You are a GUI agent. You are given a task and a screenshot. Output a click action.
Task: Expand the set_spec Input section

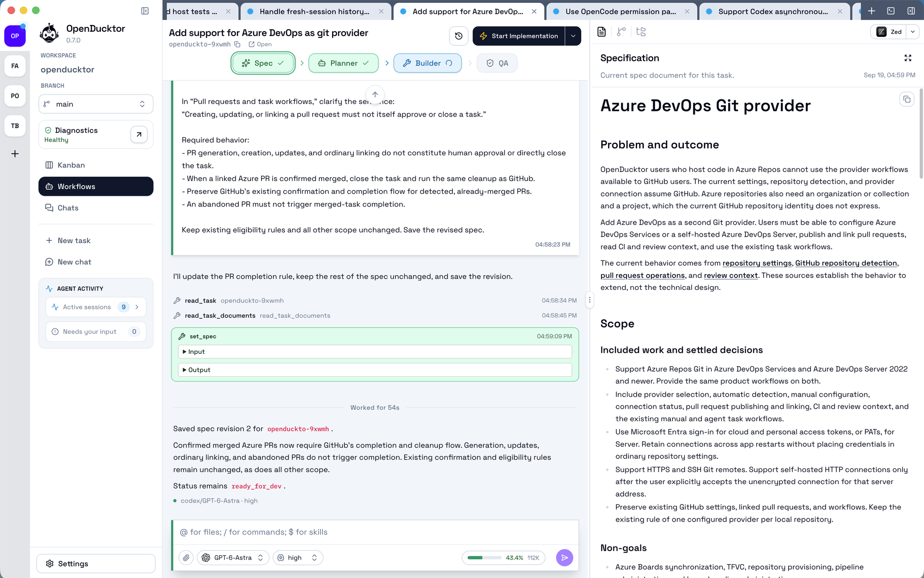(375, 352)
